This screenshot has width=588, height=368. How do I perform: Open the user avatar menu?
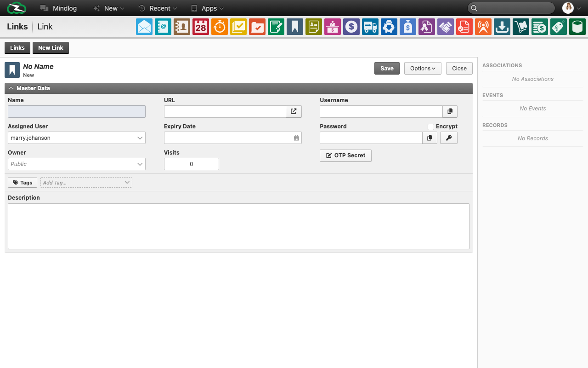[x=571, y=8]
